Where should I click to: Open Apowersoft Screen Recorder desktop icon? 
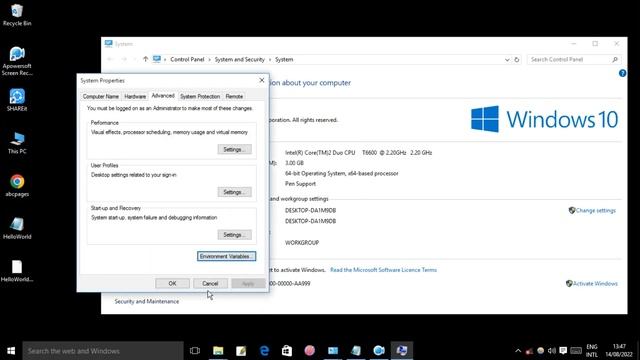click(17, 61)
